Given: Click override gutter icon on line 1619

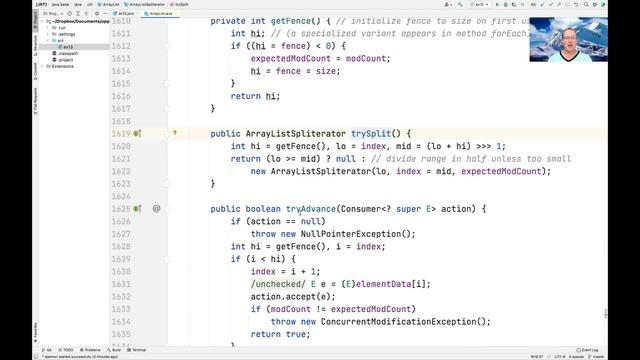Looking at the screenshot, I should click(137, 133).
